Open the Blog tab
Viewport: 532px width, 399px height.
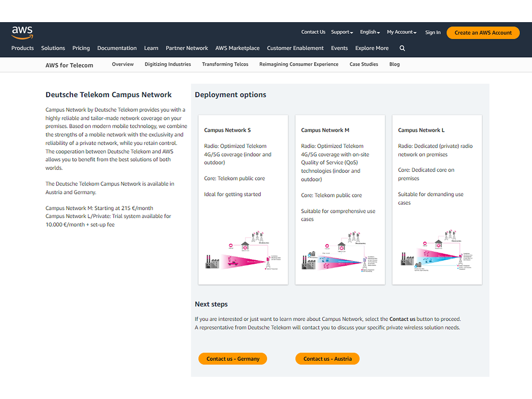[394, 64]
